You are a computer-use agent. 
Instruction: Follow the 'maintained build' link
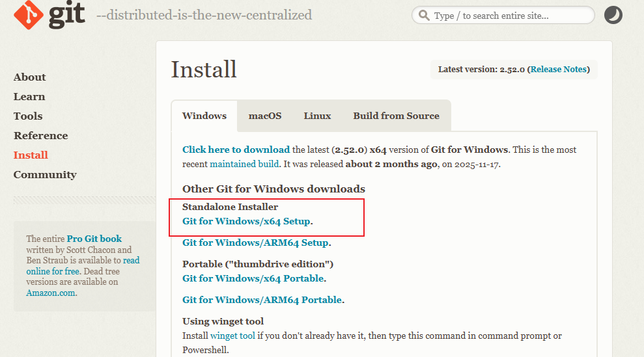pyautogui.click(x=244, y=164)
